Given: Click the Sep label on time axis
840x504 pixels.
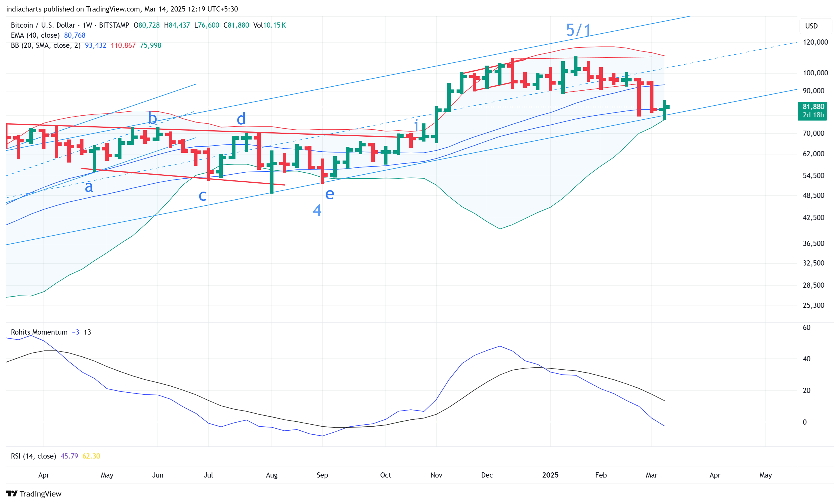Looking at the screenshot, I should coord(322,475).
